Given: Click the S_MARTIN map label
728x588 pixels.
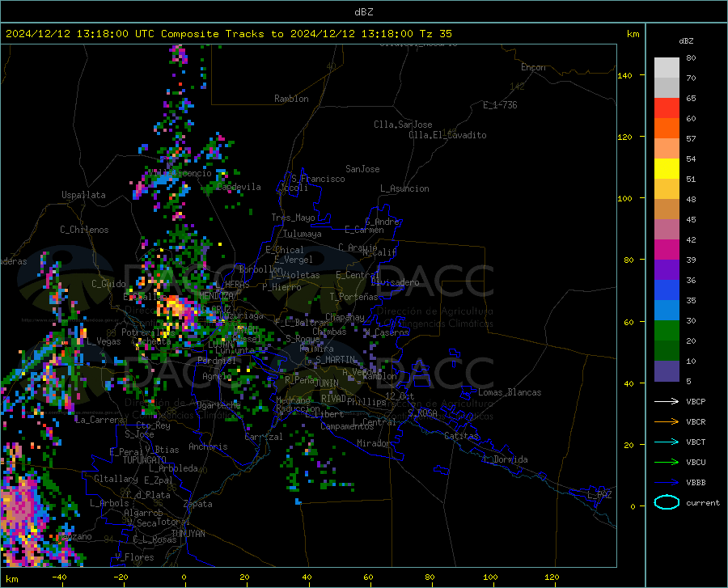Looking at the screenshot, I should (x=335, y=360).
